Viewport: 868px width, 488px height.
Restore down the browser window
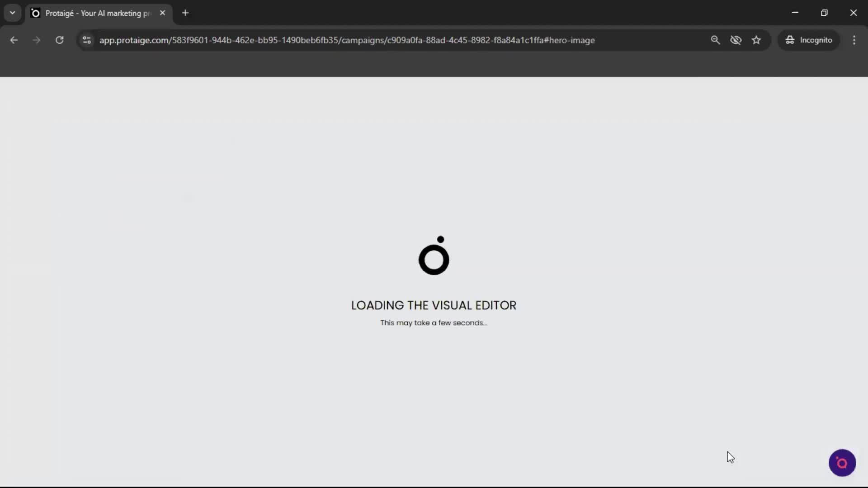[824, 13]
